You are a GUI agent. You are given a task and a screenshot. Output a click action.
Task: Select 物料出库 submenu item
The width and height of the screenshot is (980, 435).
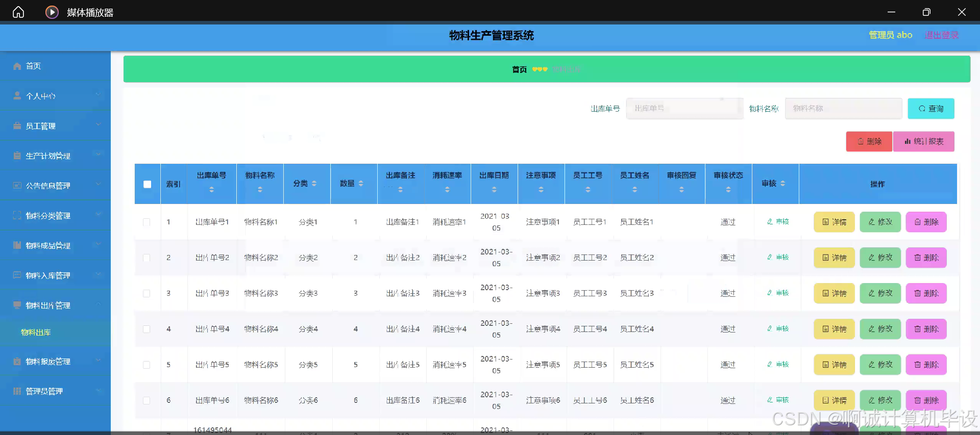click(x=55, y=332)
